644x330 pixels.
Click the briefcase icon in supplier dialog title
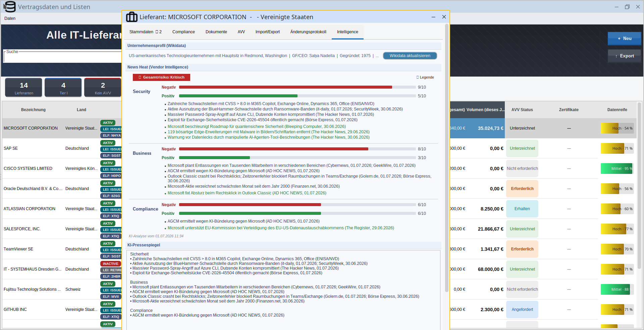click(132, 17)
